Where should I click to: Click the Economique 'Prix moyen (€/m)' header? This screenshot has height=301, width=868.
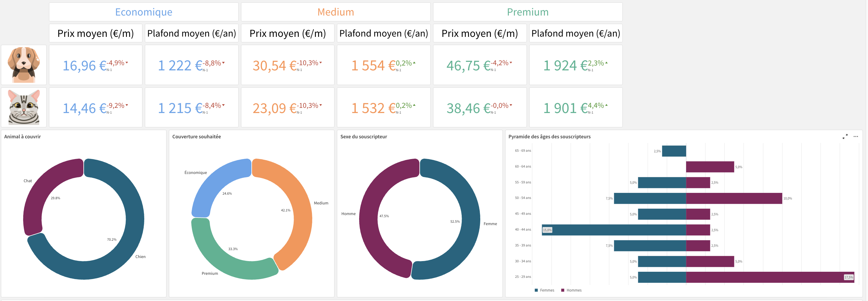point(96,33)
